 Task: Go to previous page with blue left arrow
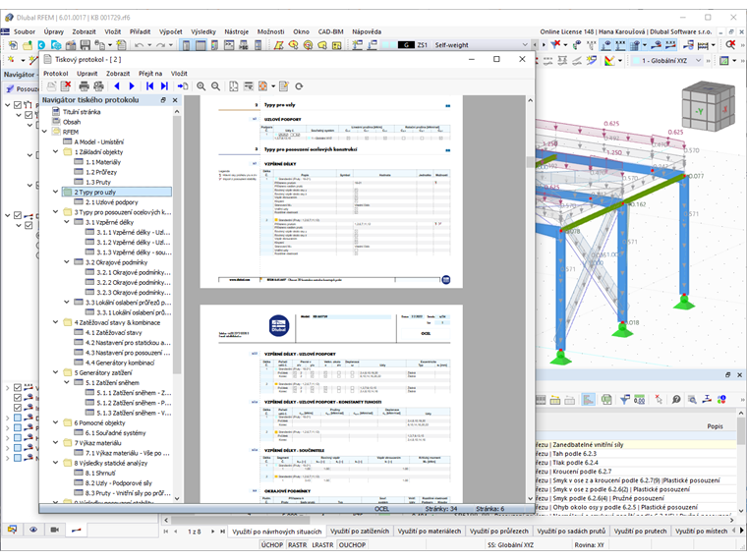(117, 86)
